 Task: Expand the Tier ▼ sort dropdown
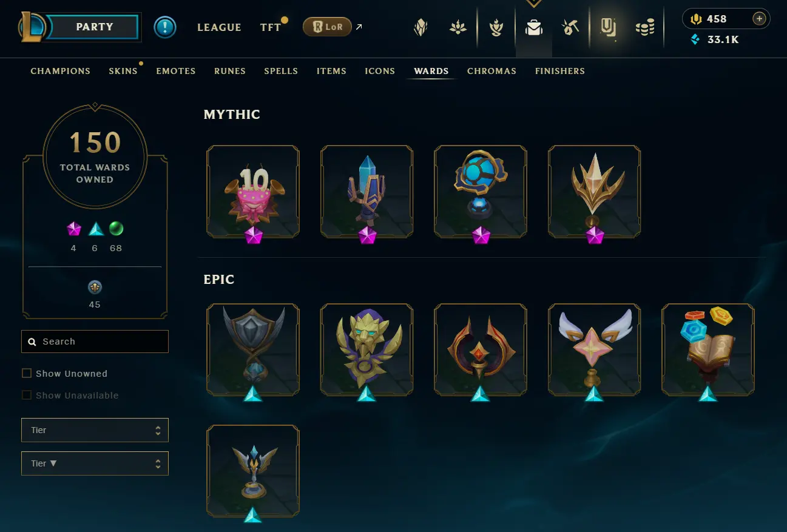pyautogui.click(x=95, y=463)
